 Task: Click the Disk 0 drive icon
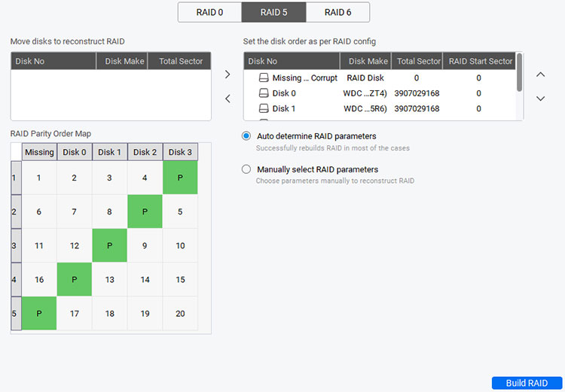click(x=264, y=93)
